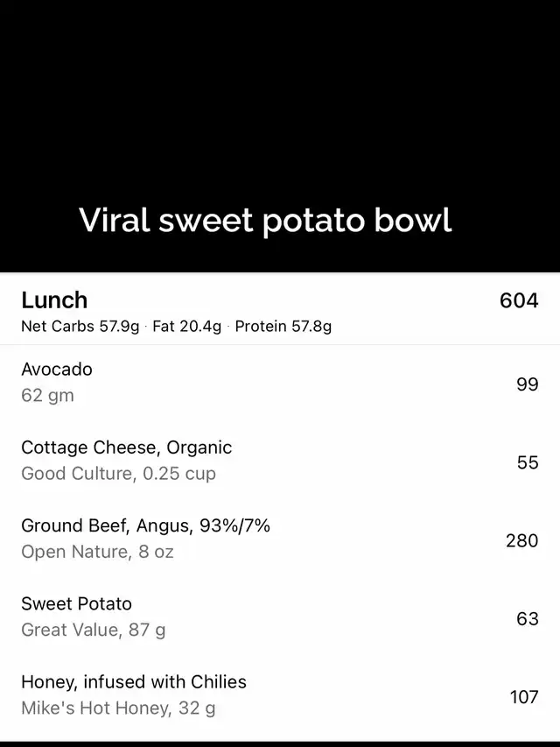
Task: Tap the 99 calorie value for Avocado
Action: tap(527, 384)
